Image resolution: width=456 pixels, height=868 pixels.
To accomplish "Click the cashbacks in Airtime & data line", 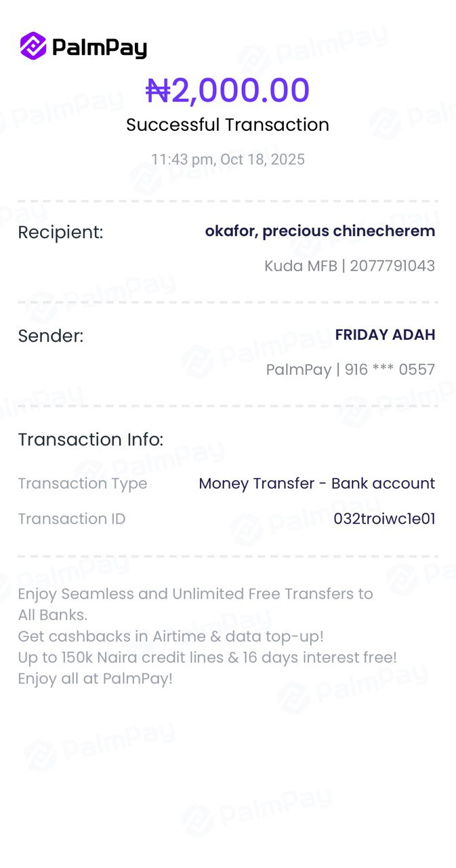I will point(171,637).
